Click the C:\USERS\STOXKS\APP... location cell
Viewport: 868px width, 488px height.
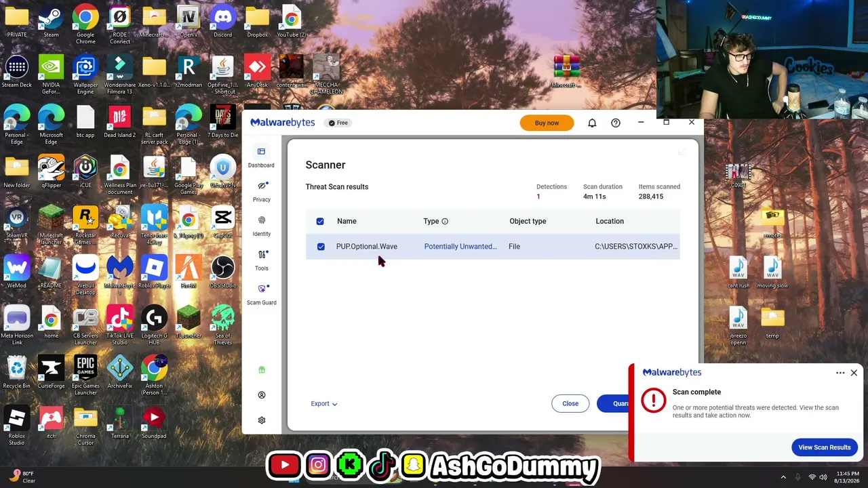pos(636,247)
